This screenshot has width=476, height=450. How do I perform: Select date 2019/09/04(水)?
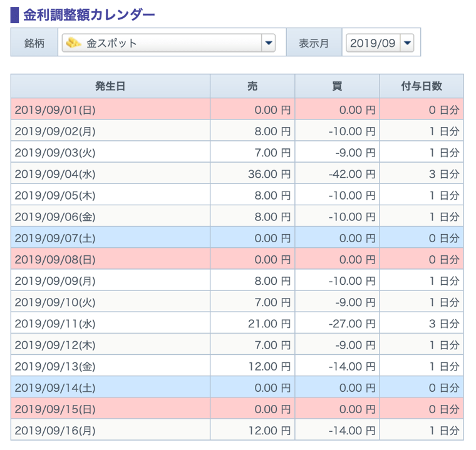55,174
